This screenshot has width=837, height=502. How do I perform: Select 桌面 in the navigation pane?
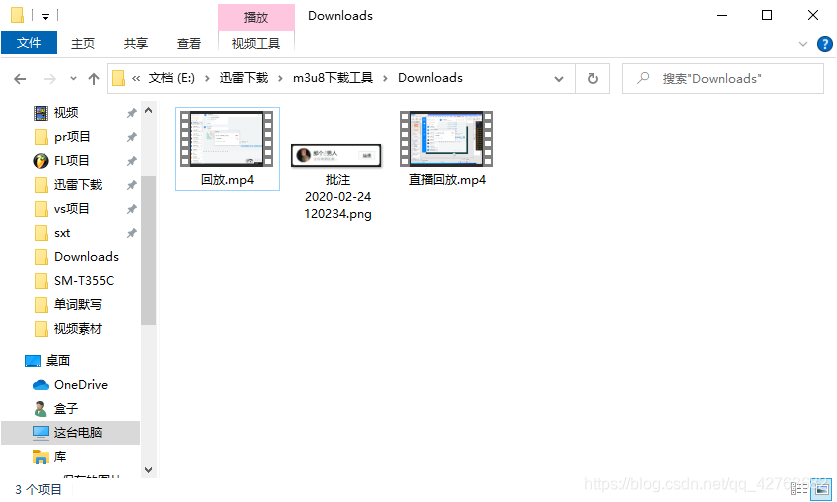coord(58,360)
